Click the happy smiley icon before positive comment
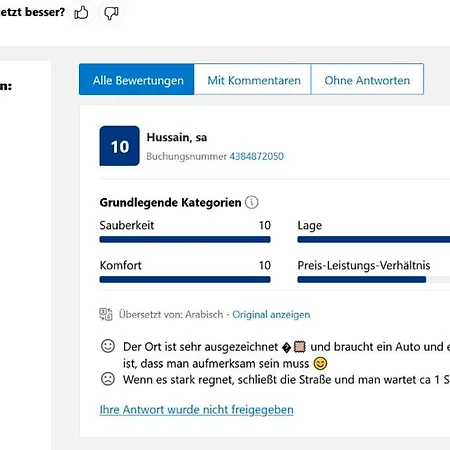Viewport: 450px width, 450px height. [x=108, y=346]
